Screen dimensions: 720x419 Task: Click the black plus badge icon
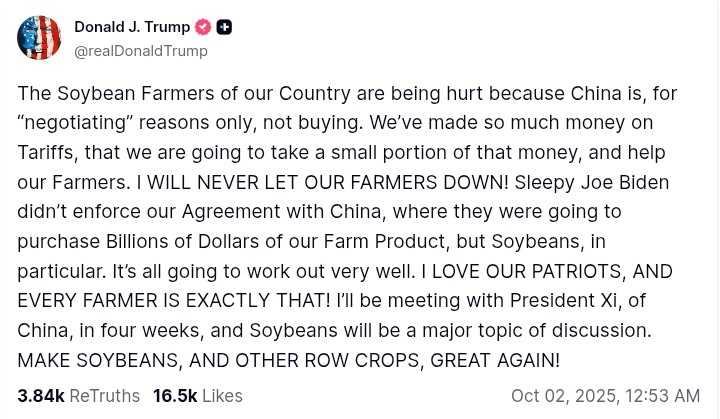click(x=224, y=27)
